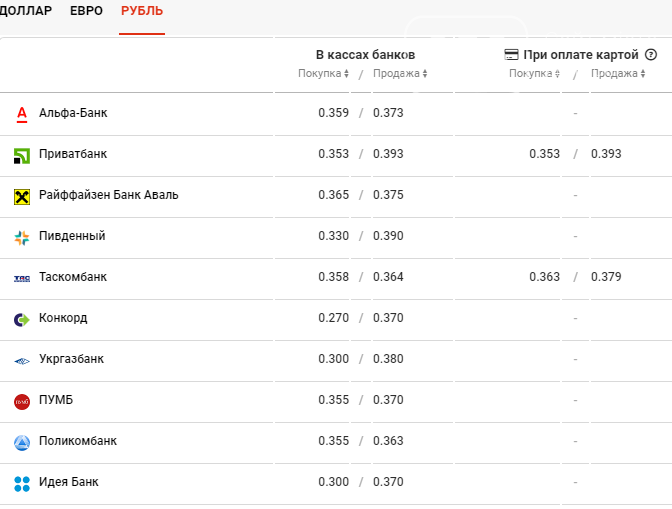The width and height of the screenshot is (672, 509).
Task: Click the Idea Bank blue dots icon
Action: click(22, 483)
